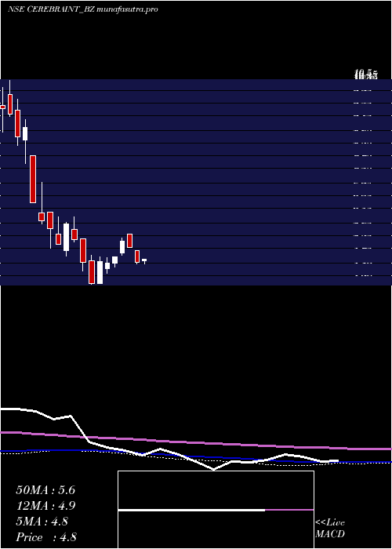Click the Price : 4.8 value
392x549 pixels.
point(46,537)
